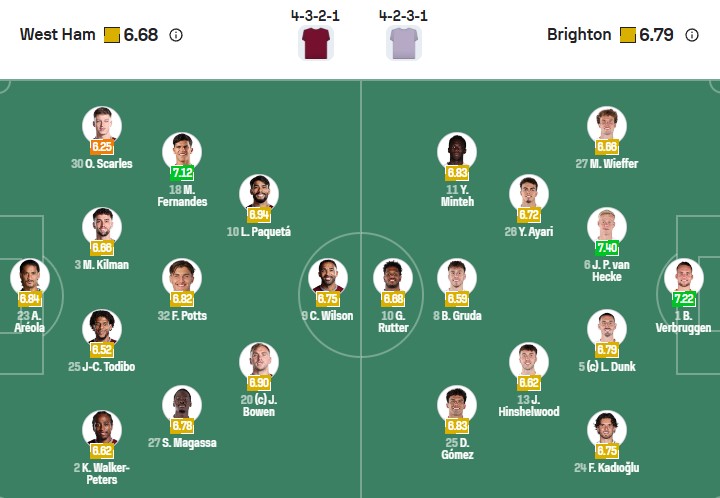
Task: Select the 4-2-3-1 formation label
Action: click(404, 17)
